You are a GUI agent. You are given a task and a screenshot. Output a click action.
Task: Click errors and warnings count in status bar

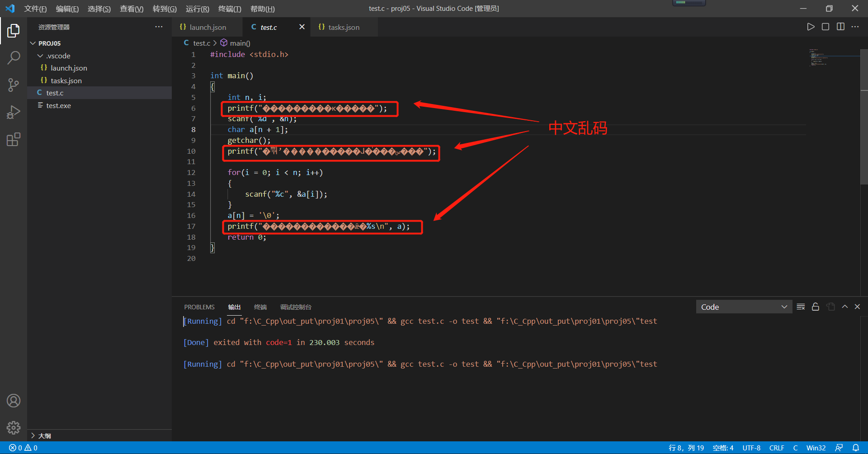pyautogui.click(x=23, y=448)
